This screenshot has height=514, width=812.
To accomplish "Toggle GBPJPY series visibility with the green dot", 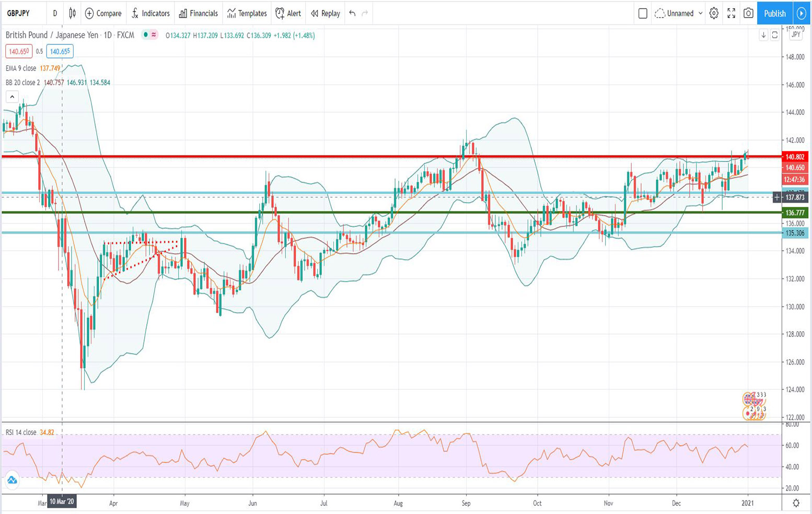I will pyautogui.click(x=145, y=36).
